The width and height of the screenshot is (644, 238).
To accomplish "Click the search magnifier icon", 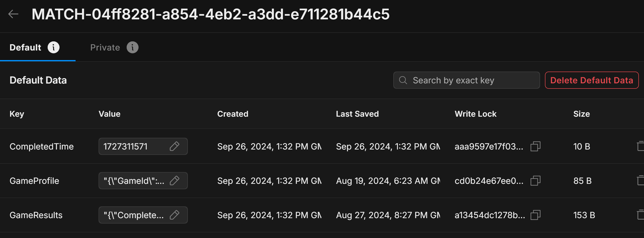I will coord(403,80).
